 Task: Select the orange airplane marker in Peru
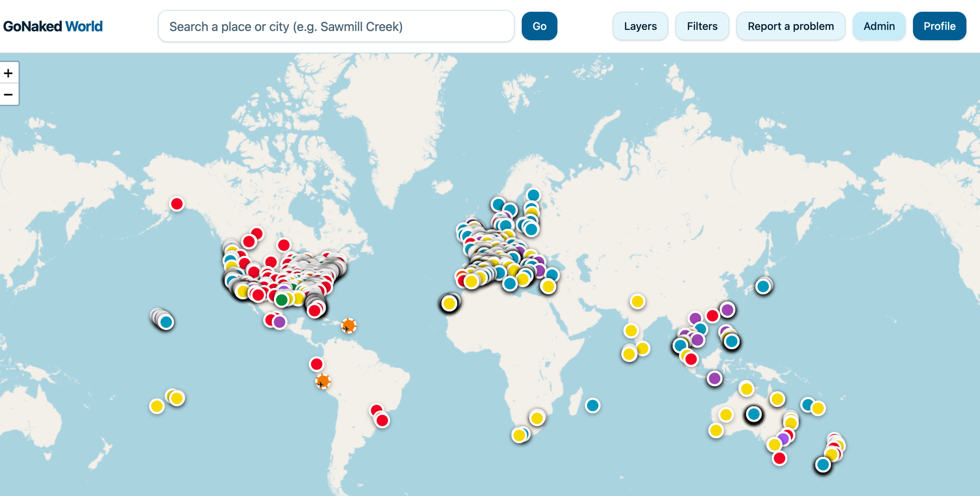pos(323,381)
